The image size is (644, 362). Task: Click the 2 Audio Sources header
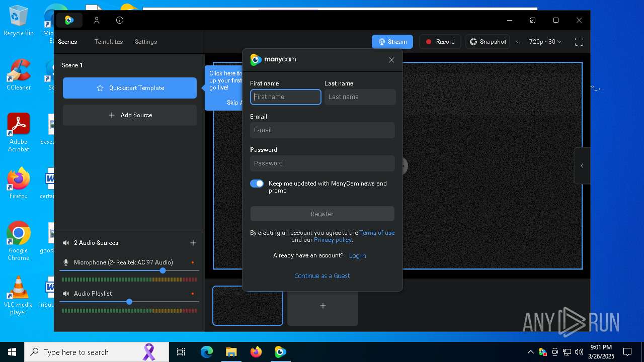96,243
